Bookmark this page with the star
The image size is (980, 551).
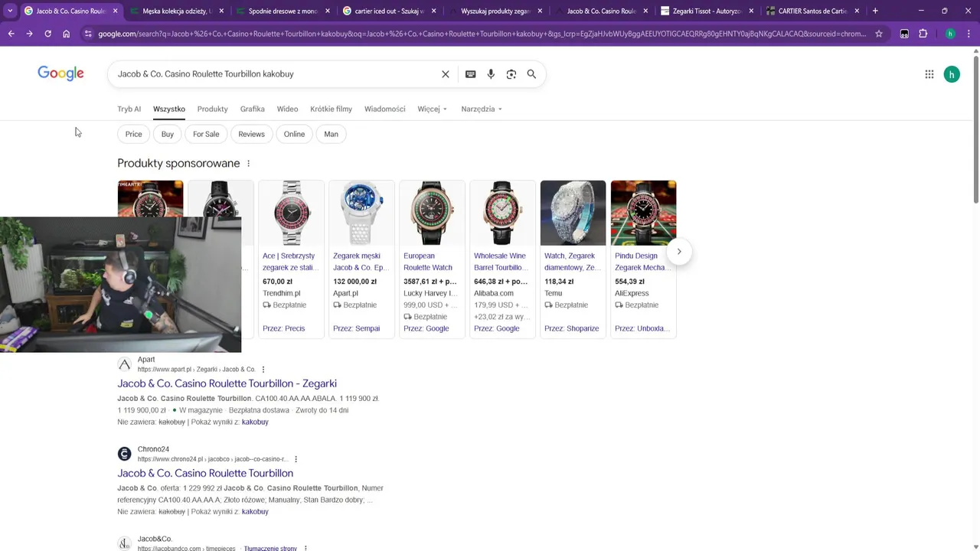coord(879,34)
